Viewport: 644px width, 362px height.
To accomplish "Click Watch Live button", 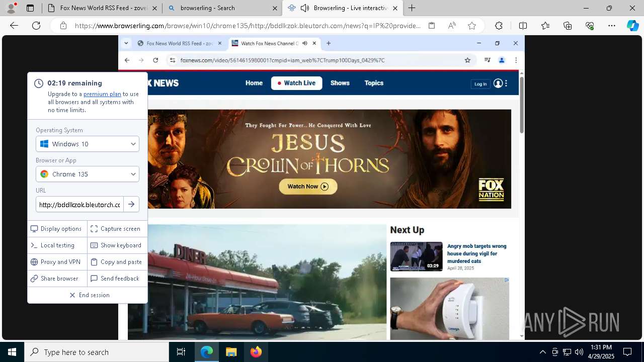I will pyautogui.click(x=296, y=83).
